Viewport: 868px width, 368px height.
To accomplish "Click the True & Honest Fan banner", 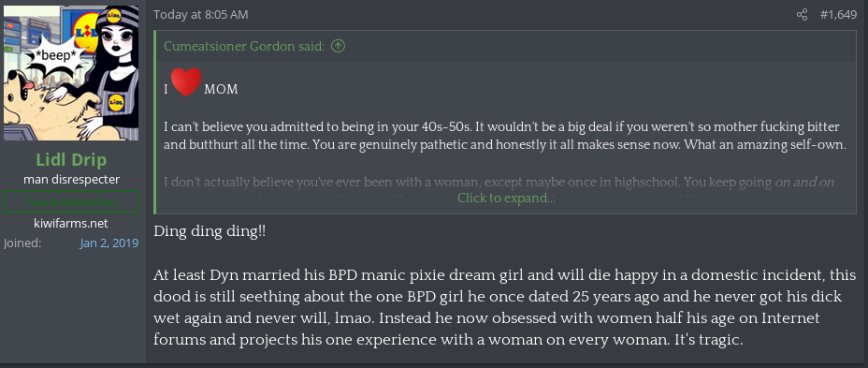I will [71, 201].
